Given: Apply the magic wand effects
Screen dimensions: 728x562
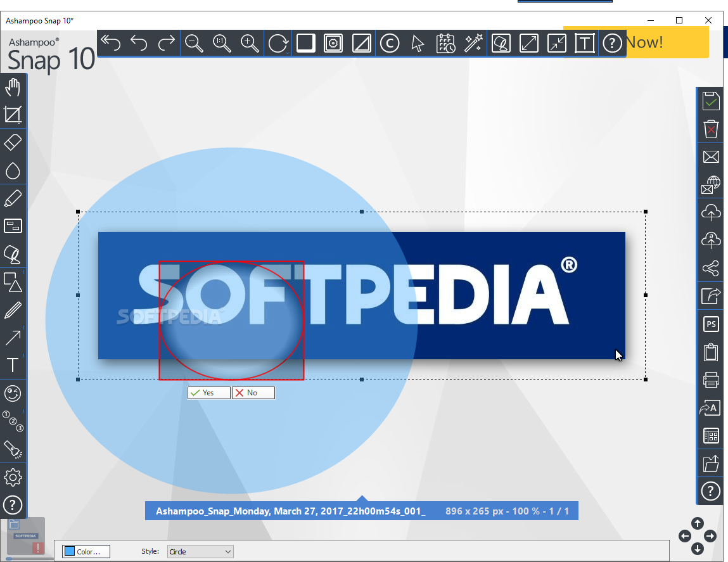Looking at the screenshot, I should 473,43.
